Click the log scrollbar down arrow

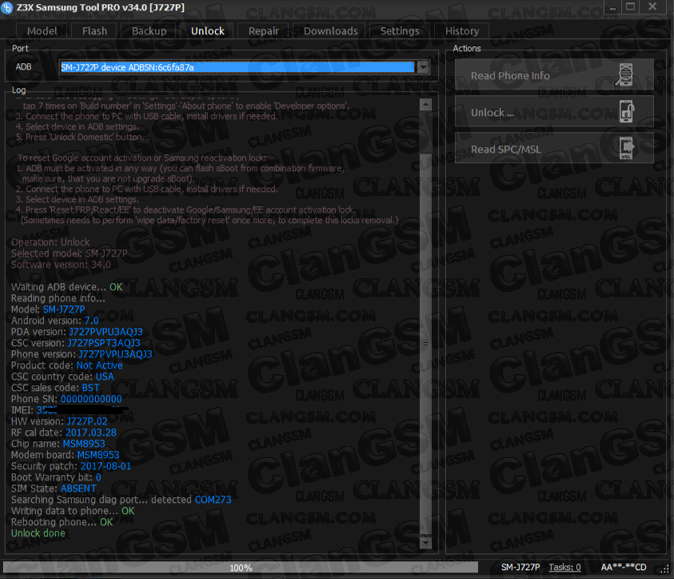(426, 542)
